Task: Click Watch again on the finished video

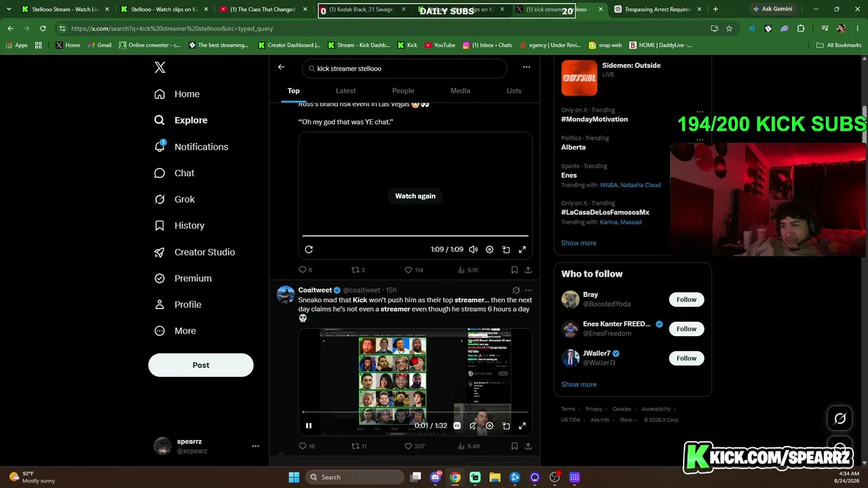Action: click(x=416, y=196)
